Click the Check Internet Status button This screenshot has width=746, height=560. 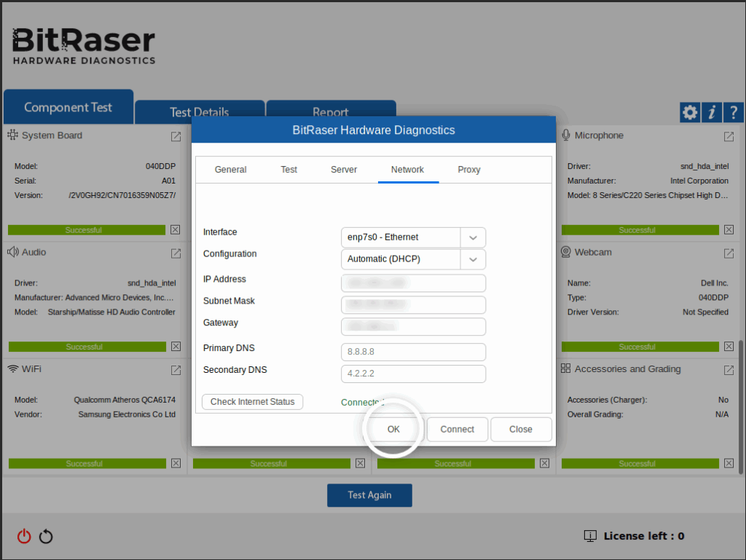[x=253, y=402]
